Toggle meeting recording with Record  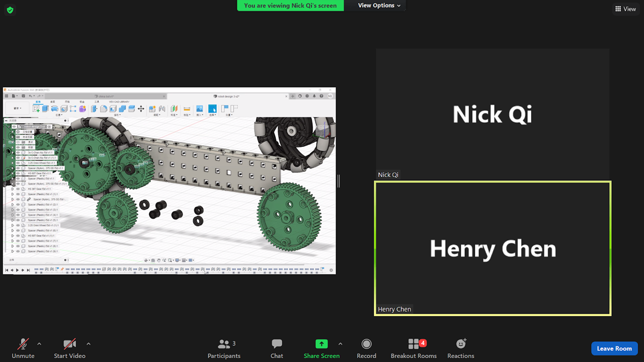pyautogui.click(x=366, y=348)
